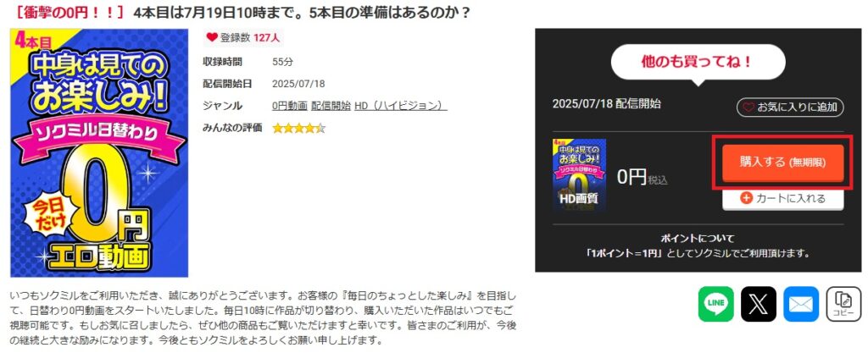Click the 登録数 127人 count

pyautogui.click(x=243, y=37)
